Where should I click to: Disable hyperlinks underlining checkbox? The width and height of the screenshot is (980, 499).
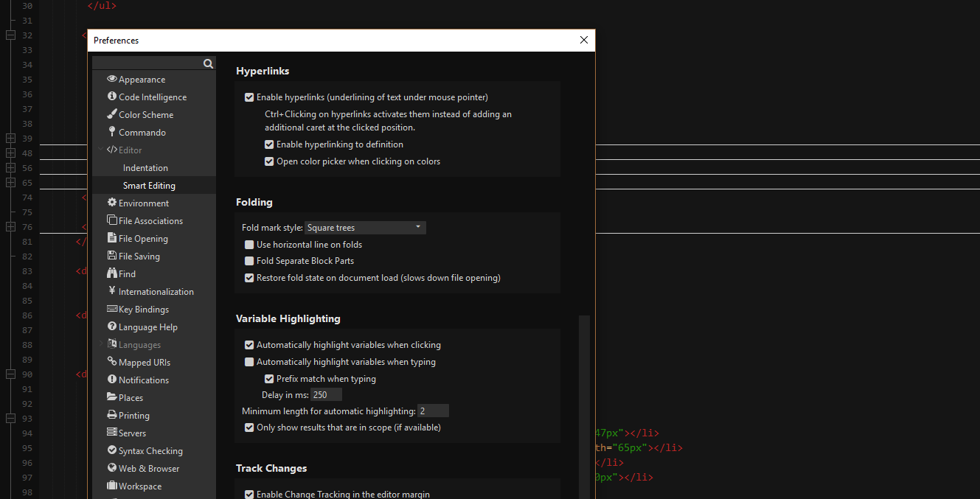(x=249, y=97)
